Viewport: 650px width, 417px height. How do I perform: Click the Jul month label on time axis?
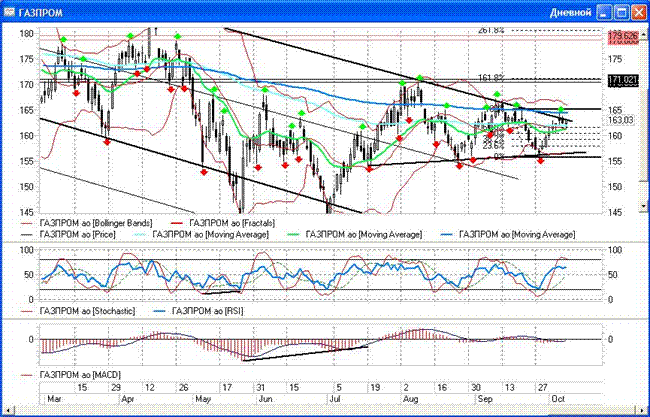(335, 399)
